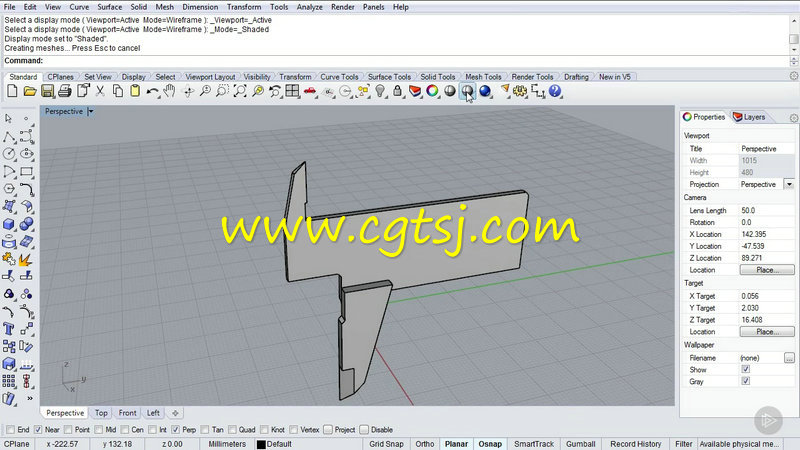The image size is (800, 450).
Task: Click the black Default layer color swatch
Action: click(261, 444)
